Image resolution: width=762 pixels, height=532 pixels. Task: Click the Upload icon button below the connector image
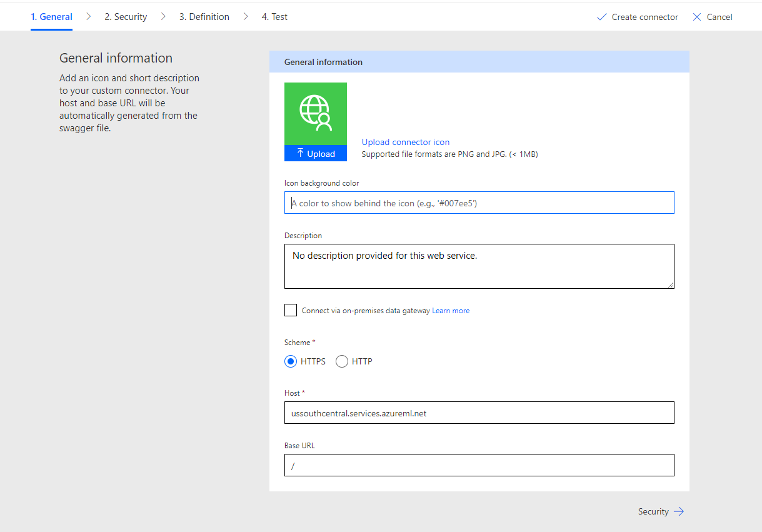(x=315, y=153)
